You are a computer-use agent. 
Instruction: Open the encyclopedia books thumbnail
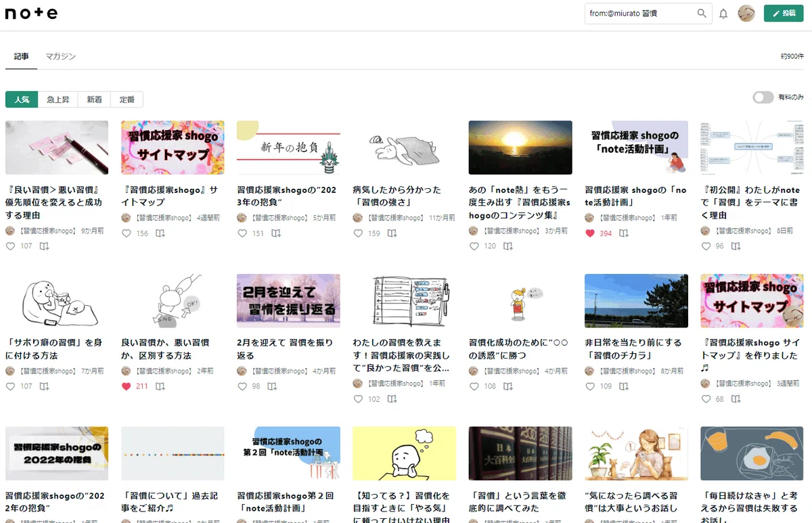click(x=520, y=453)
